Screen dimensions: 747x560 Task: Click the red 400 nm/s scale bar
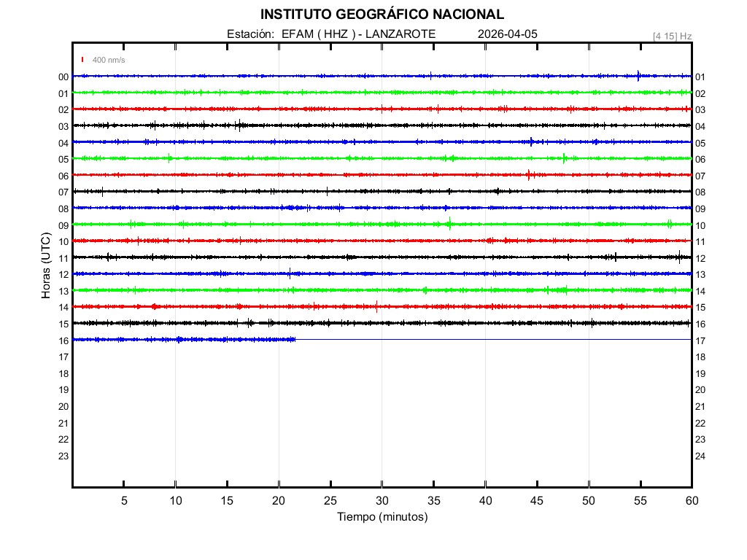82,60
